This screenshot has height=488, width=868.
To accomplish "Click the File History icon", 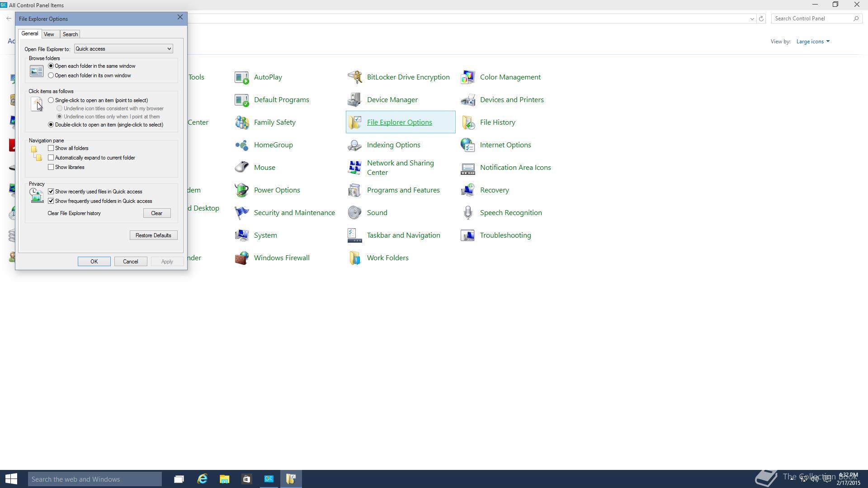I will pyautogui.click(x=468, y=122).
